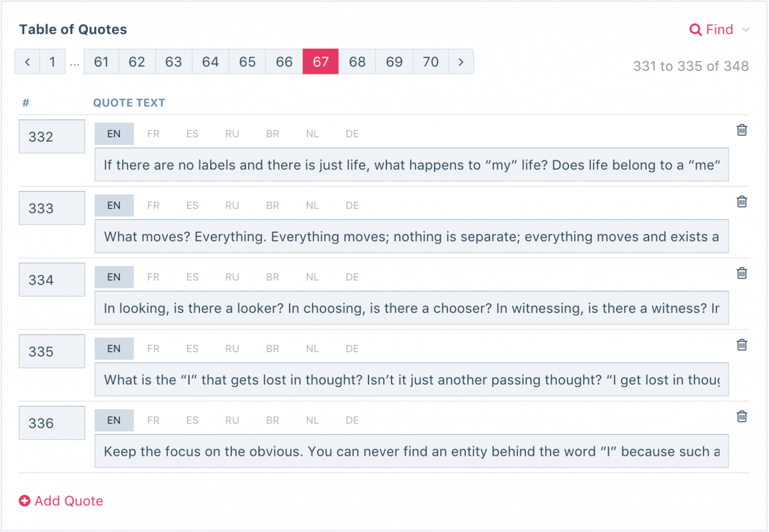Switch quote 335 to NL
Screen dimensions: 769x532
pyautogui.click(x=312, y=349)
